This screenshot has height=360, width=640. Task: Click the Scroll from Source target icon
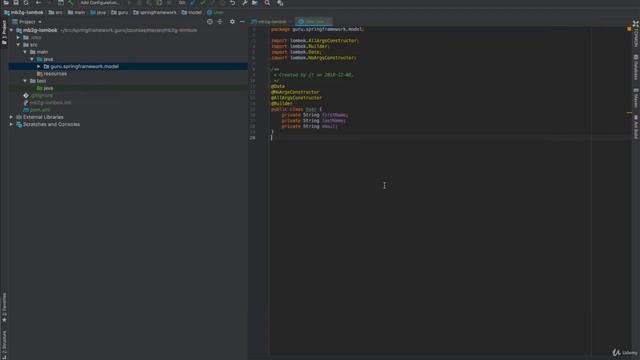tap(210, 22)
